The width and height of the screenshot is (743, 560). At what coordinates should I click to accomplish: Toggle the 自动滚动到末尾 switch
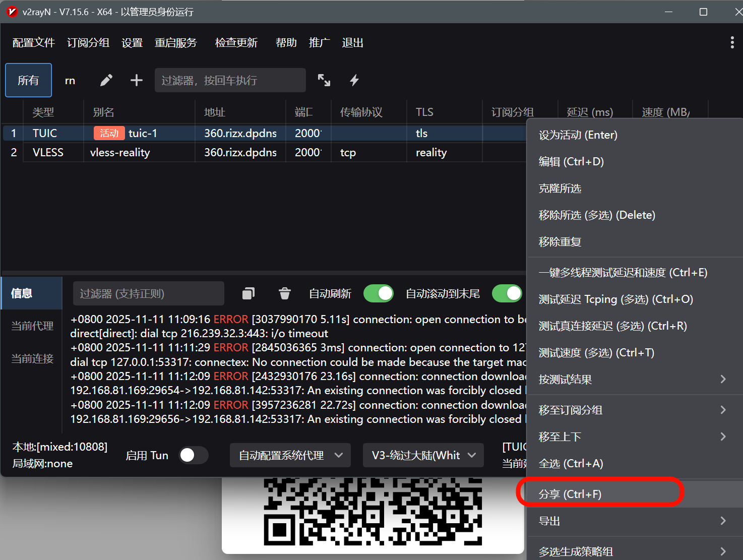507,293
